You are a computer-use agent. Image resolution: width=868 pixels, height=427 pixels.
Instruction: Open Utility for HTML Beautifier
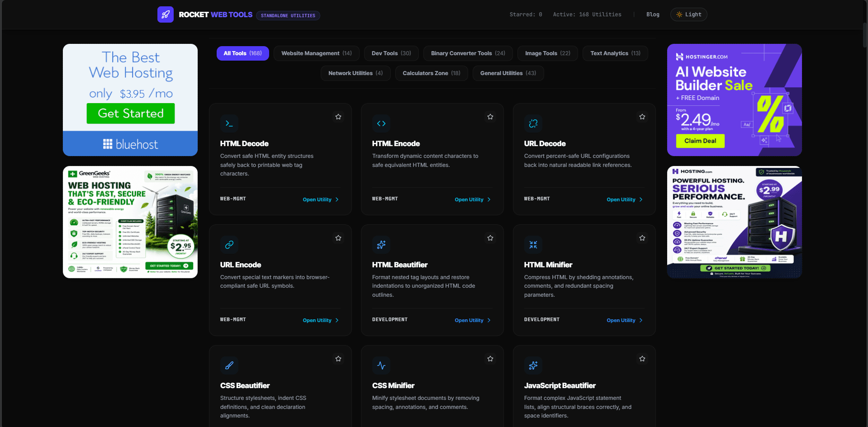473,320
